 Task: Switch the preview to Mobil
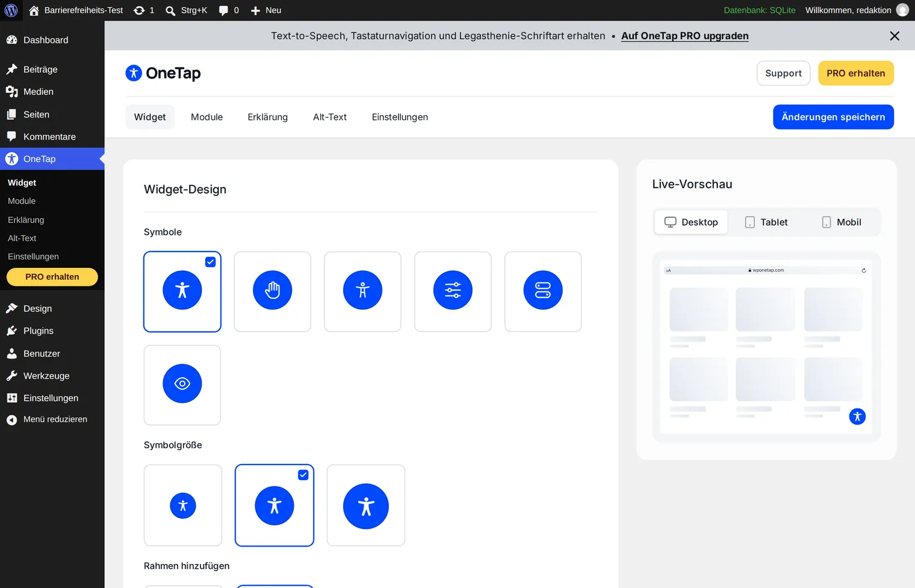pyautogui.click(x=842, y=222)
